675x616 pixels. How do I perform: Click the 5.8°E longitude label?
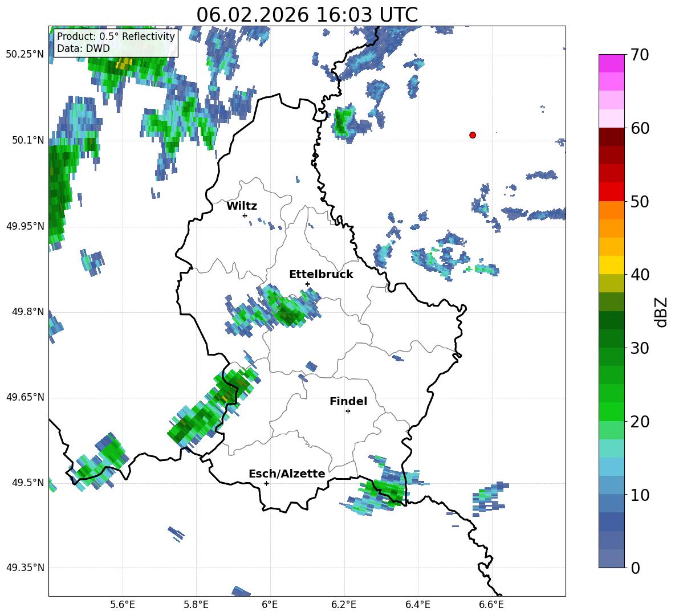tap(196, 605)
